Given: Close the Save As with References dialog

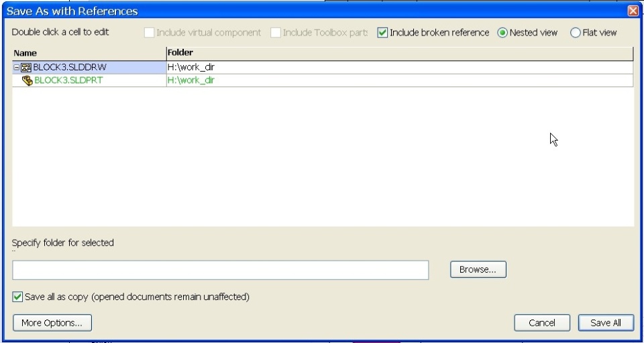Looking at the screenshot, I should click(633, 11).
